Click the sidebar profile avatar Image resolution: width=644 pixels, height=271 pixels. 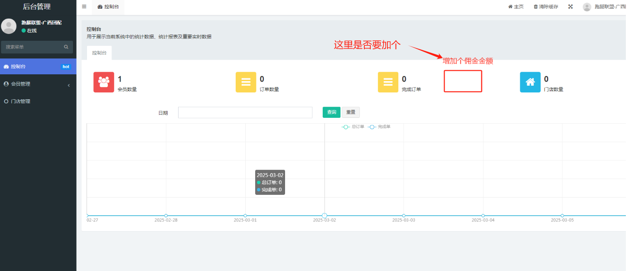click(x=9, y=26)
